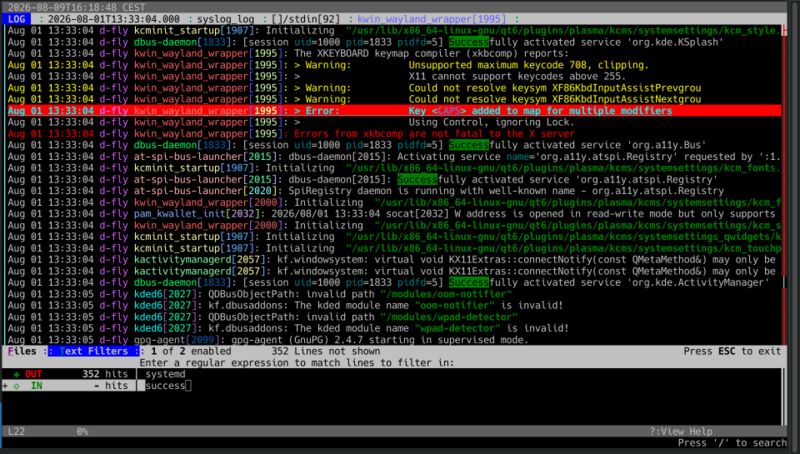Viewport: 800px width, 454px height.
Task: Select the kcminit_startup line ending in kcm_style
Action: 394,31
